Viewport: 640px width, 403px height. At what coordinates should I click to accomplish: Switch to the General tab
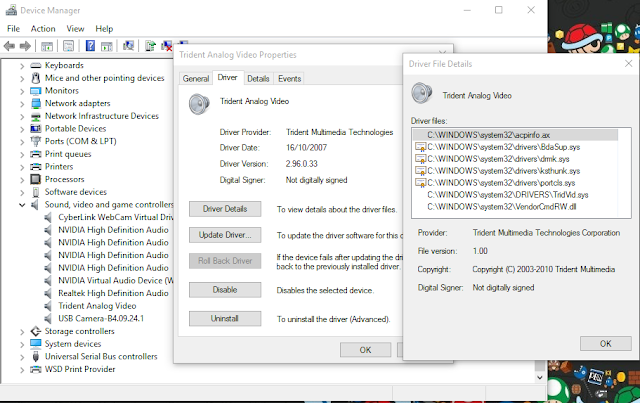tap(196, 78)
